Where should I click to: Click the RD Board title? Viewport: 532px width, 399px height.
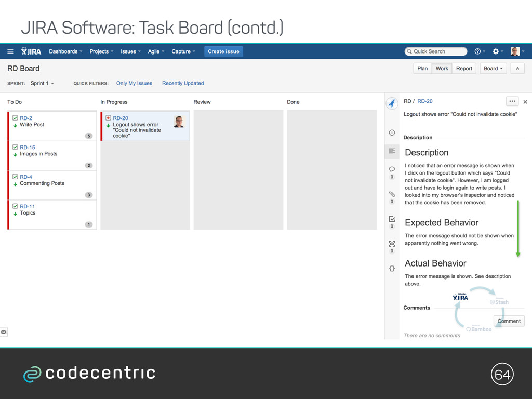(23, 68)
